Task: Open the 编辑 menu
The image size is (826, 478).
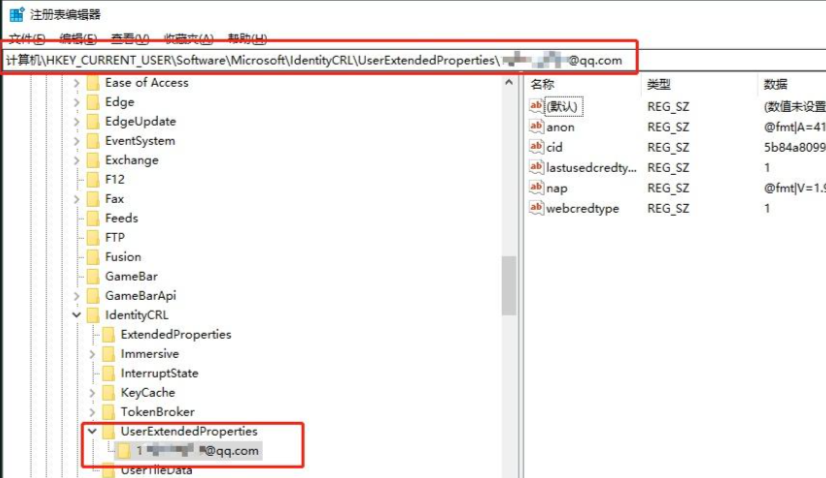Action: pyautogui.click(x=78, y=38)
